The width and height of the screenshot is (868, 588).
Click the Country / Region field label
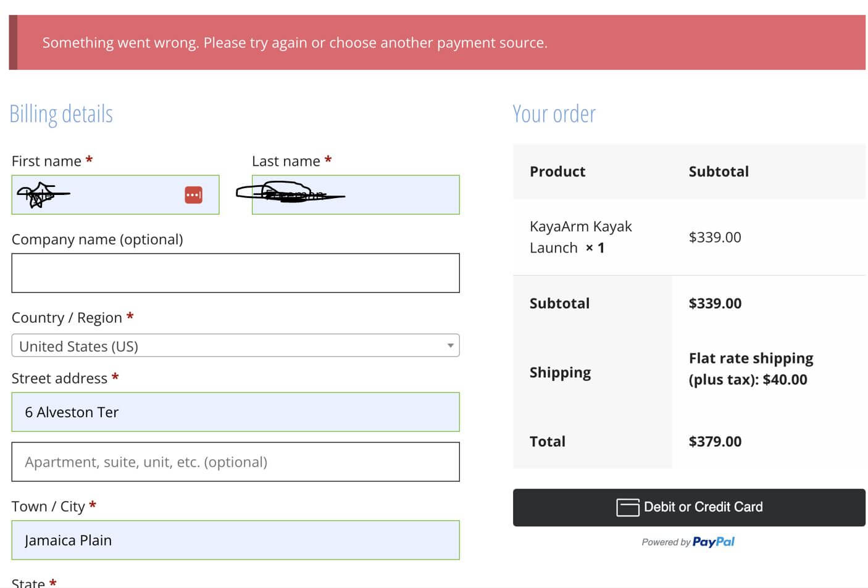pyautogui.click(x=67, y=318)
